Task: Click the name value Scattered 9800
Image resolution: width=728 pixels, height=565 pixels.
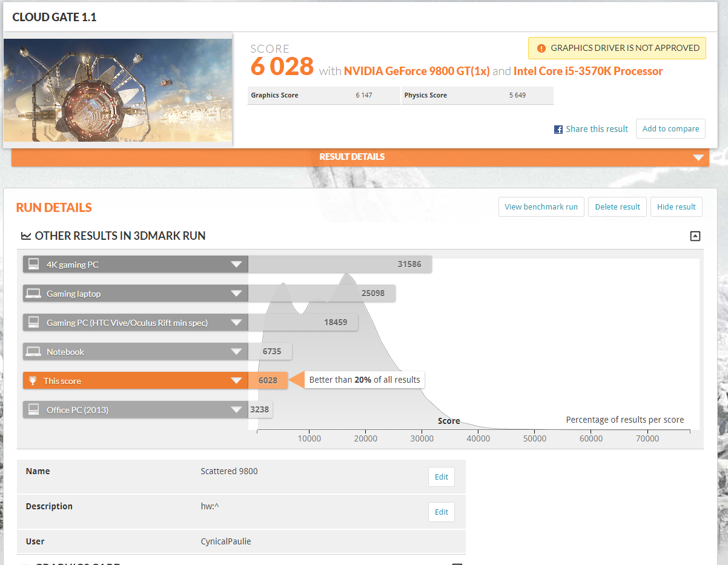Action: point(229,471)
